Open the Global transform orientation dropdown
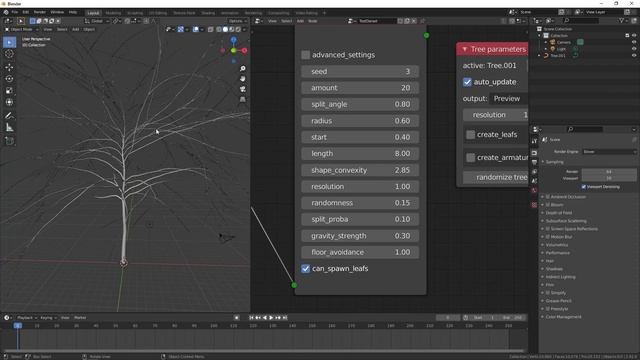Image resolution: width=640 pixels, height=360 pixels. point(96,21)
